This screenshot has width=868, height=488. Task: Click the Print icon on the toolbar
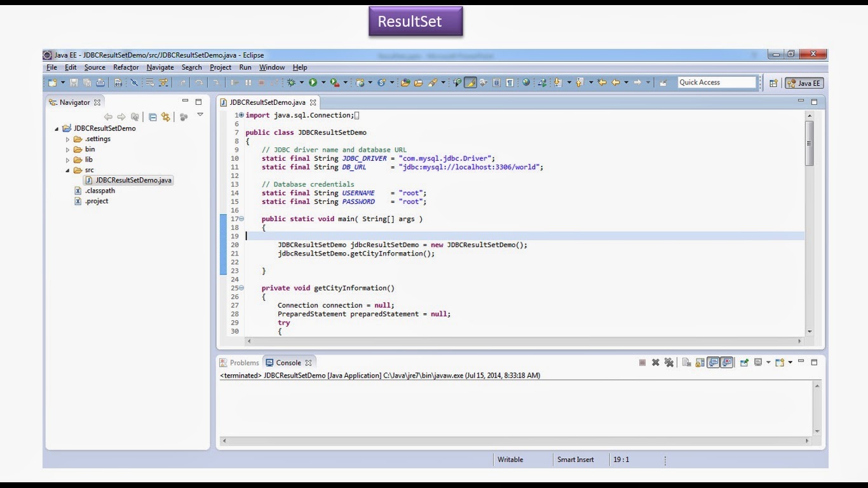pos(100,83)
